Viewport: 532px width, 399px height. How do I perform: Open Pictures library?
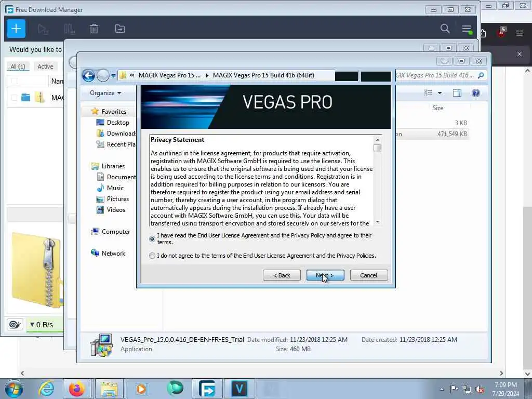pos(118,199)
